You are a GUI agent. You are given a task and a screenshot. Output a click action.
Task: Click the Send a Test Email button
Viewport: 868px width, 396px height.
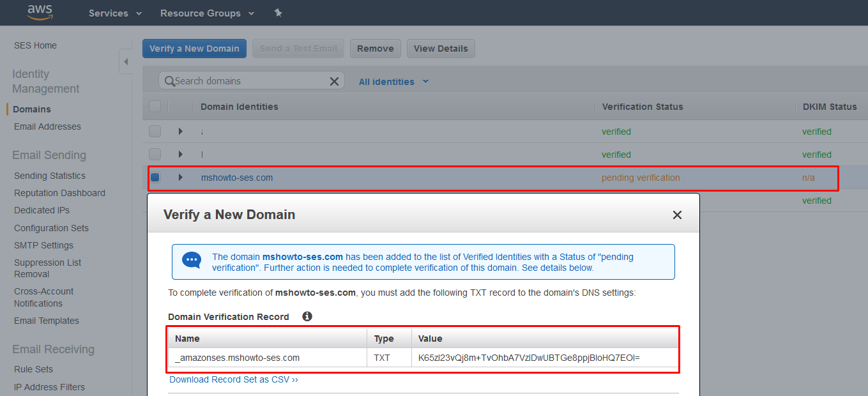pos(298,49)
